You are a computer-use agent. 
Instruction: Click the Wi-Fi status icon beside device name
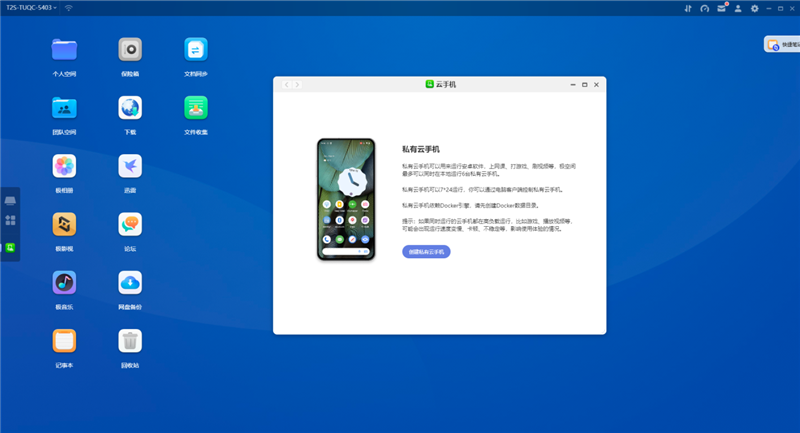(x=68, y=8)
